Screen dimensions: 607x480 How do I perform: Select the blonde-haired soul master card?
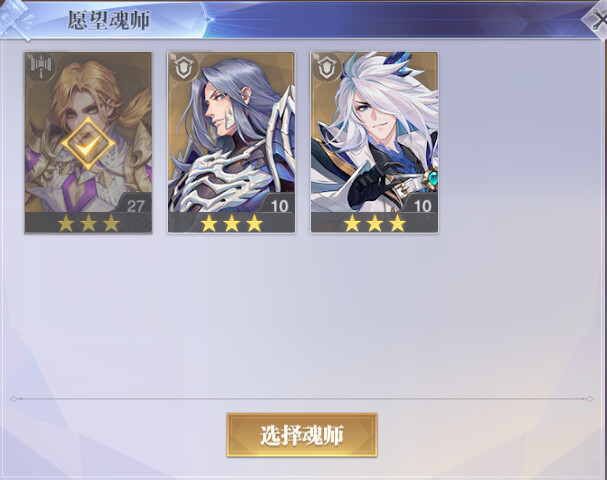(88, 143)
